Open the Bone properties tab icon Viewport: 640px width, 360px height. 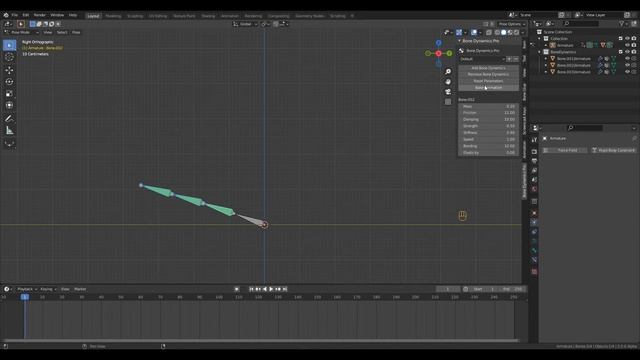[534, 250]
